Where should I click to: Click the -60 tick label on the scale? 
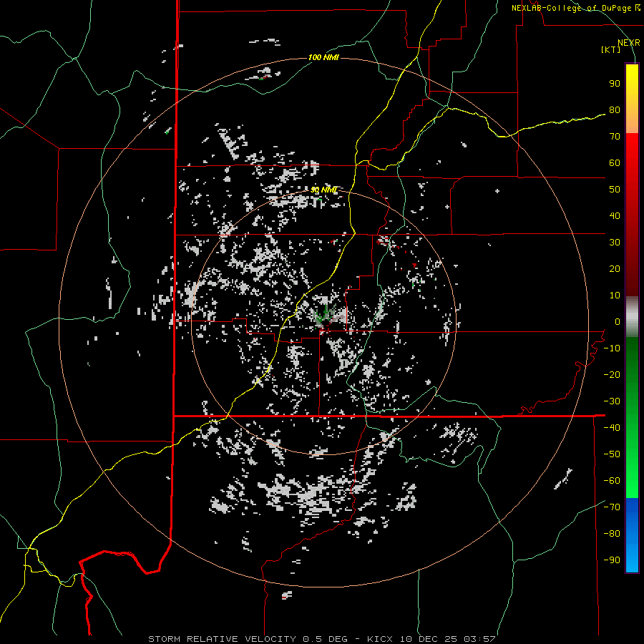tap(612, 481)
